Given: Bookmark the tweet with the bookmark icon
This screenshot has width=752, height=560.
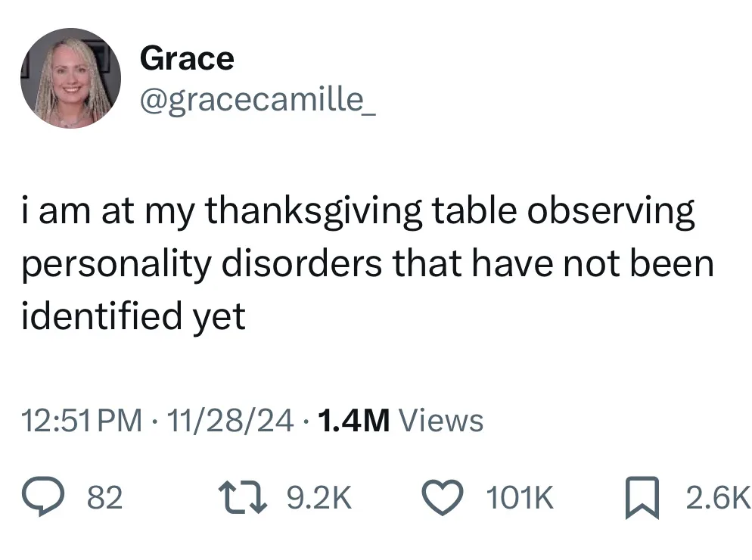Looking at the screenshot, I should click(x=642, y=498).
